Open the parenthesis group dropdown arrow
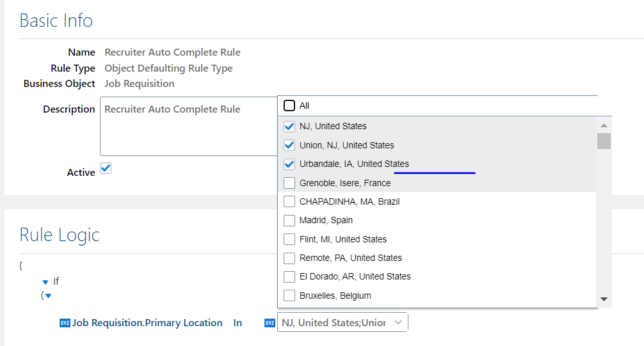The width and height of the screenshot is (644, 346). tap(49, 296)
